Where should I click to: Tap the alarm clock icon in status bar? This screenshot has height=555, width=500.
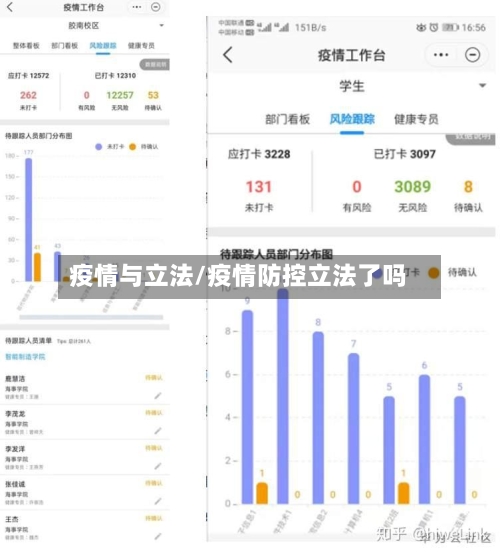coord(434,27)
